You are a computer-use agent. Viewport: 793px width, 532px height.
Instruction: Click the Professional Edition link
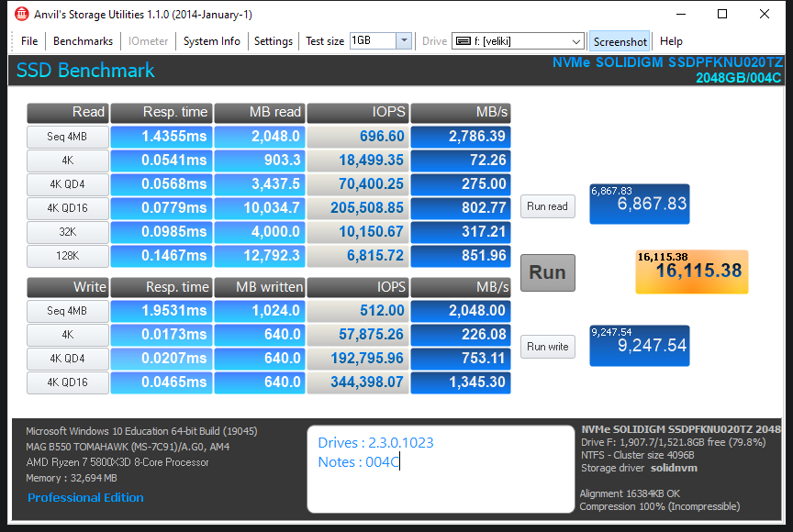coord(85,497)
